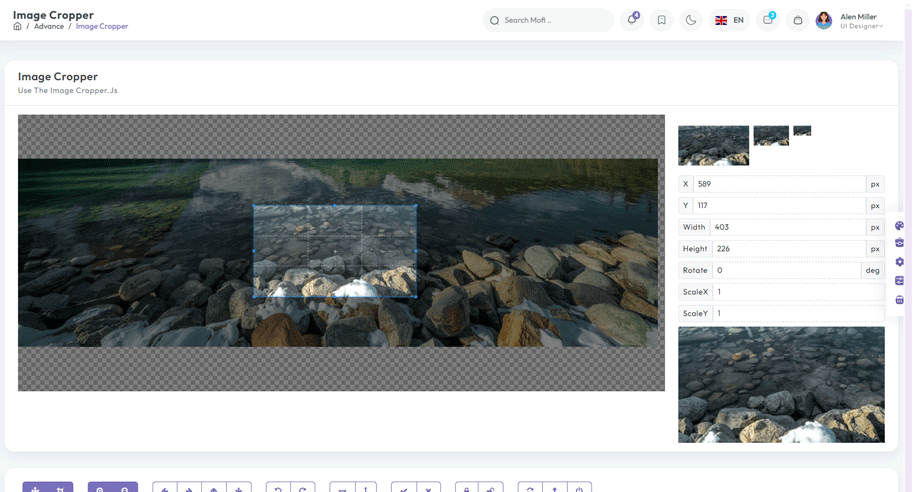Viewport: 913px width, 492px height.
Task: Open the EN language dropdown
Action: pyautogui.click(x=729, y=20)
